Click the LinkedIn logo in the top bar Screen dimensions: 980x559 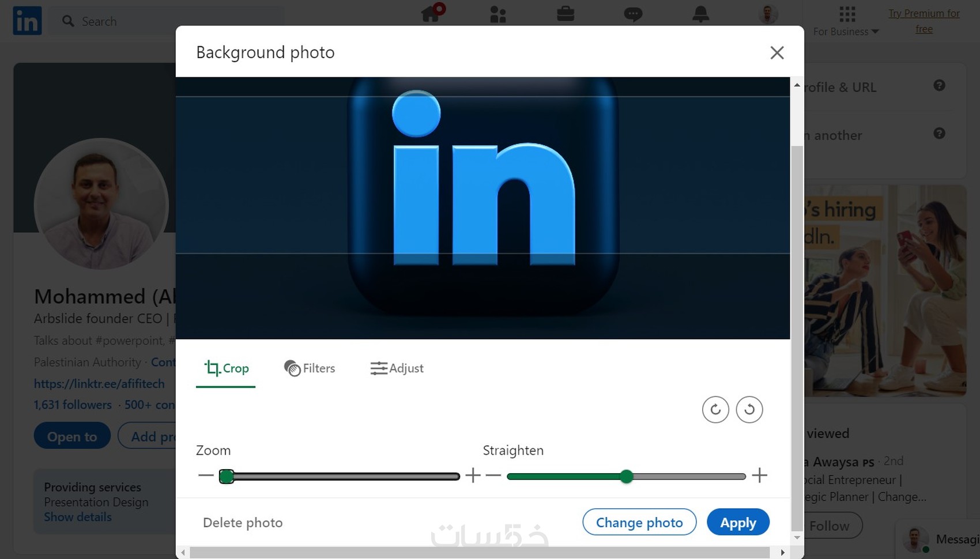click(27, 21)
